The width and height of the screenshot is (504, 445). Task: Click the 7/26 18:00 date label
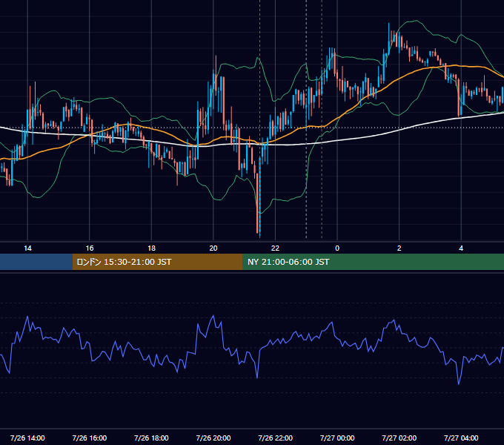click(x=151, y=438)
